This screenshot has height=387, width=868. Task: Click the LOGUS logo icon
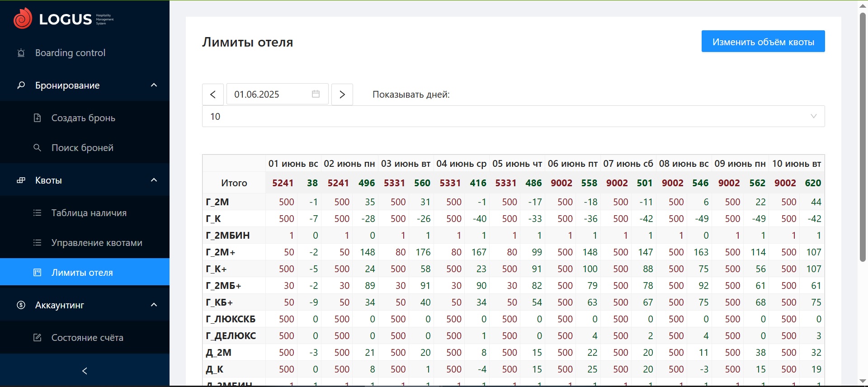23,19
